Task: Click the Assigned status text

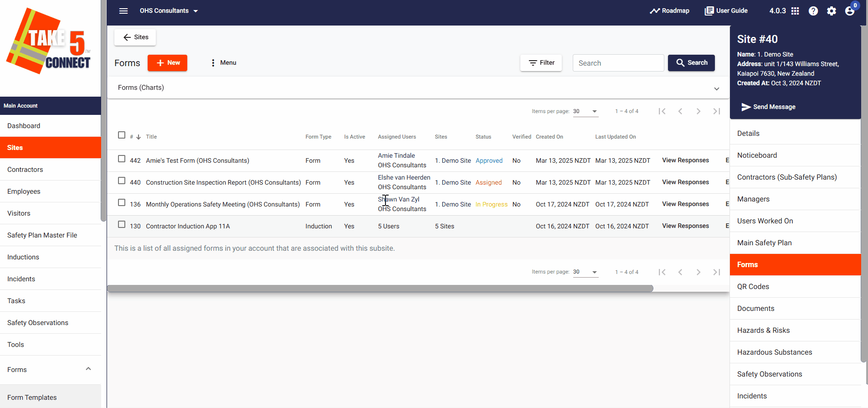Action: point(488,182)
